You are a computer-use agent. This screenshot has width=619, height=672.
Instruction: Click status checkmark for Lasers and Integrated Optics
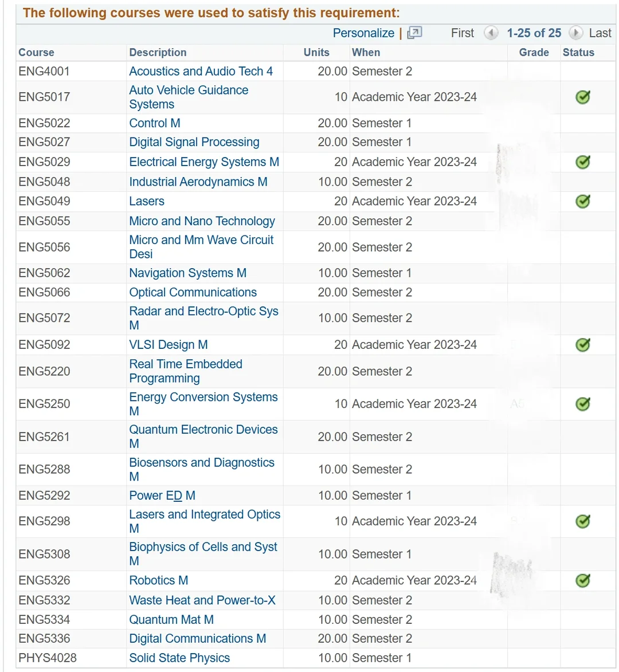(x=582, y=521)
